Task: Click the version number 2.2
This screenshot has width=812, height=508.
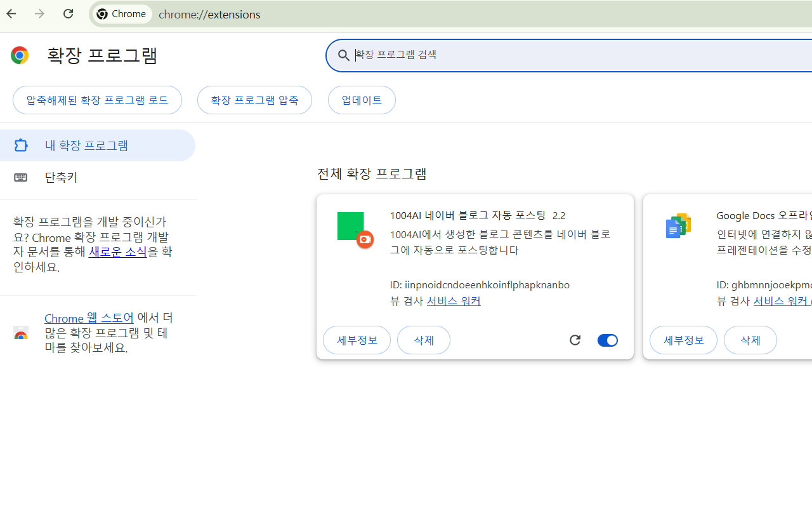Action: tap(559, 215)
